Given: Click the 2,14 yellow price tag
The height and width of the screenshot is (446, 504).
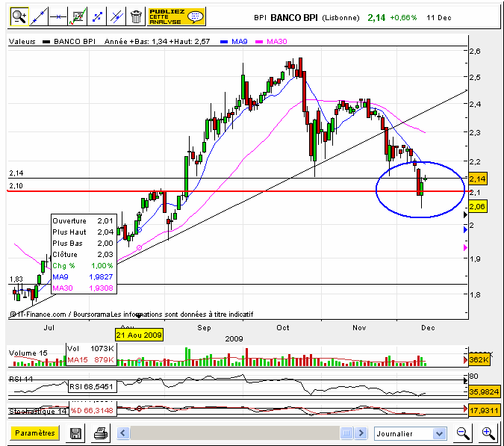Looking at the screenshot, I should 478,179.
